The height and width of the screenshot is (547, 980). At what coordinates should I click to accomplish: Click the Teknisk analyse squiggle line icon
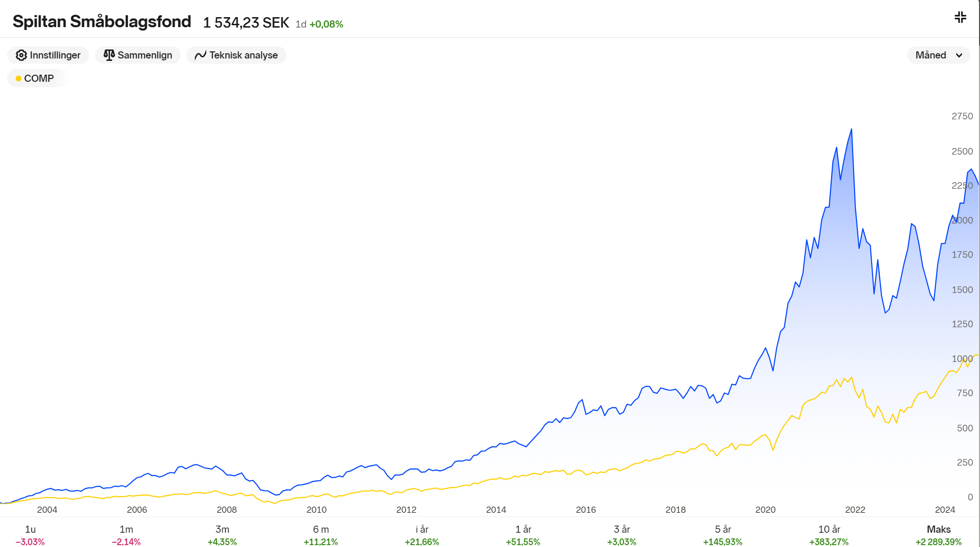tap(200, 55)
